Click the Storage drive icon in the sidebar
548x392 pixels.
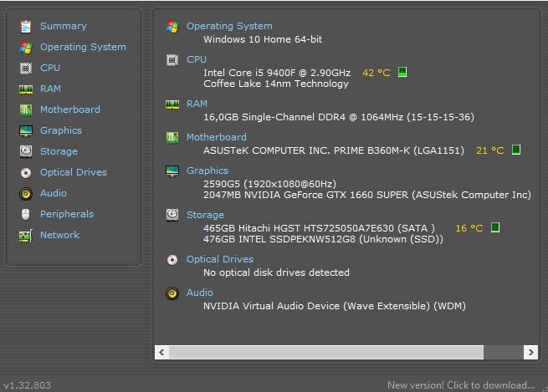25,151
